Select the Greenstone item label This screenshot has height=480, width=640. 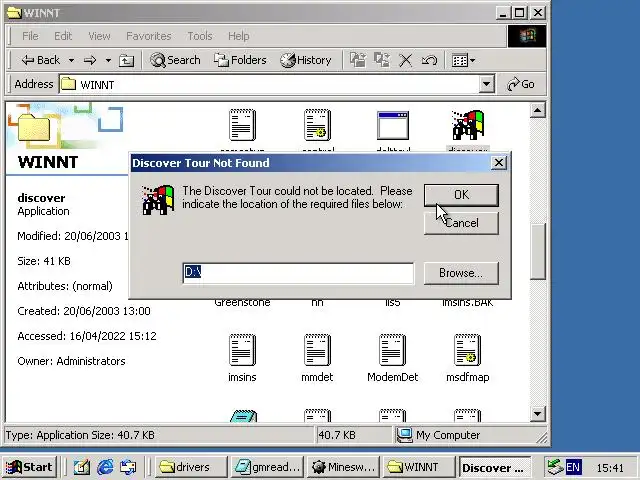click(x=242, y=303)
